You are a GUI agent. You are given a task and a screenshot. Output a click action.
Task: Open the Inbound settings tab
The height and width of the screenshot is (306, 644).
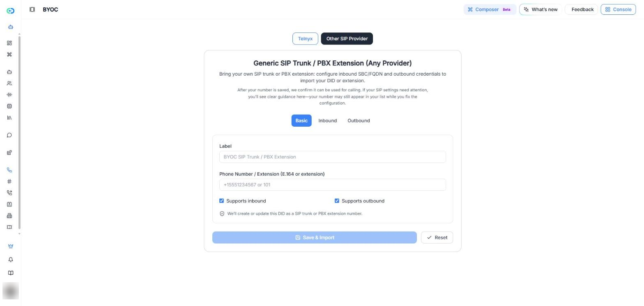(x=327, y=121)
